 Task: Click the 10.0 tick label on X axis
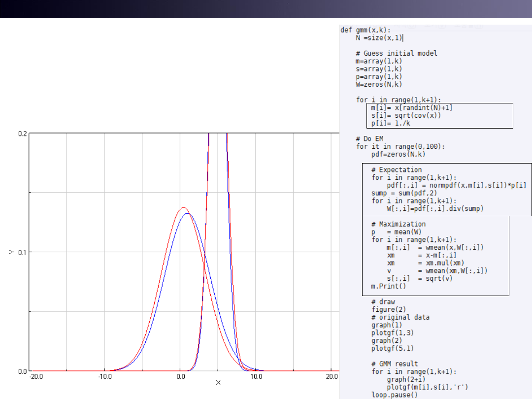pyautogui.click(x=256, y=377)
